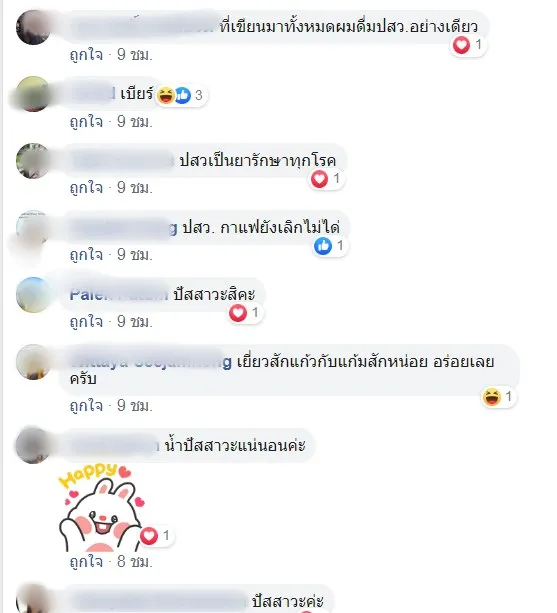557x613 pixels.
Task: Click thumbs-up reaction on กาแฟยังเลิกไม่ได้ comment
Action: [323, 246]
